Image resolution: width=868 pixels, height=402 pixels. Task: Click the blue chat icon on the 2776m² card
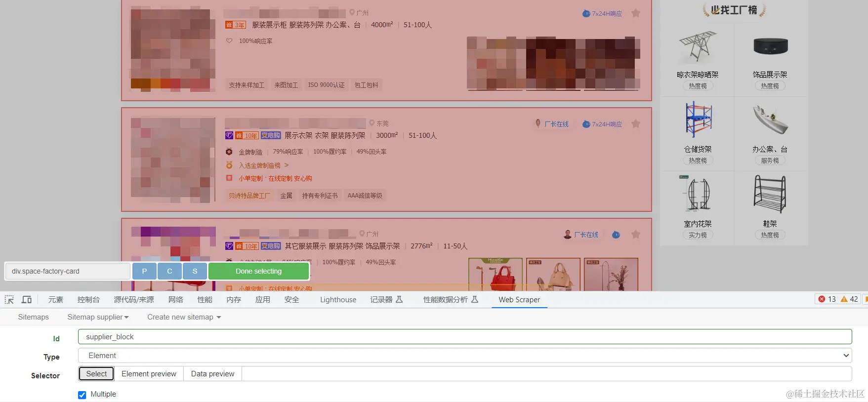click(x=616, y=235)
